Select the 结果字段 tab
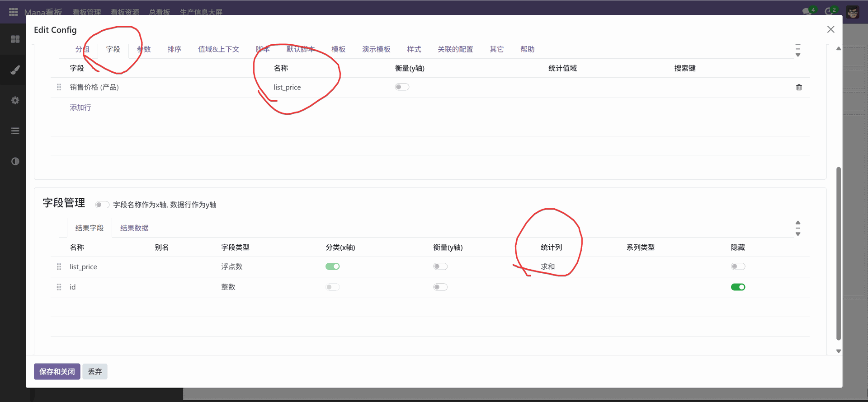Image resolution: width=868 pixels, height=402 pixels. (x=90, y=228)
